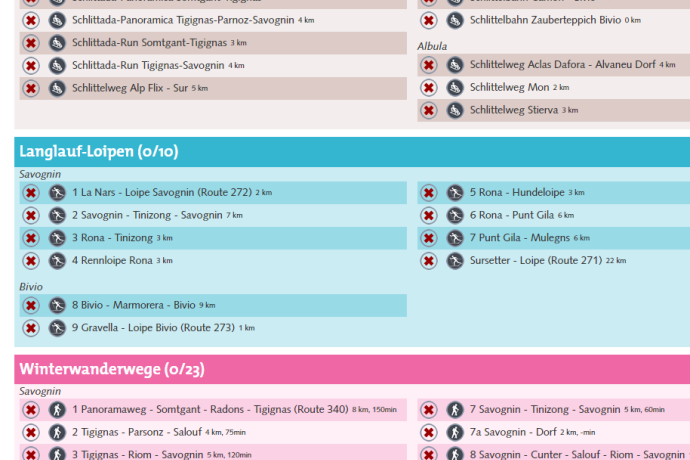The image size is (690, 460).
Task: Click ski icon for 9 Gravella - Loipe Bivio
Action: 57,328
